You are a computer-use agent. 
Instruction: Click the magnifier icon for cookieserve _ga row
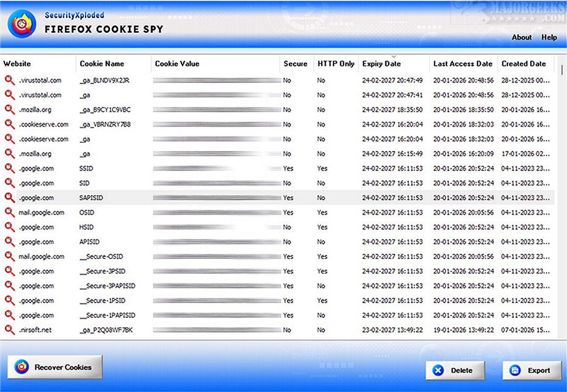click(9, 139)
